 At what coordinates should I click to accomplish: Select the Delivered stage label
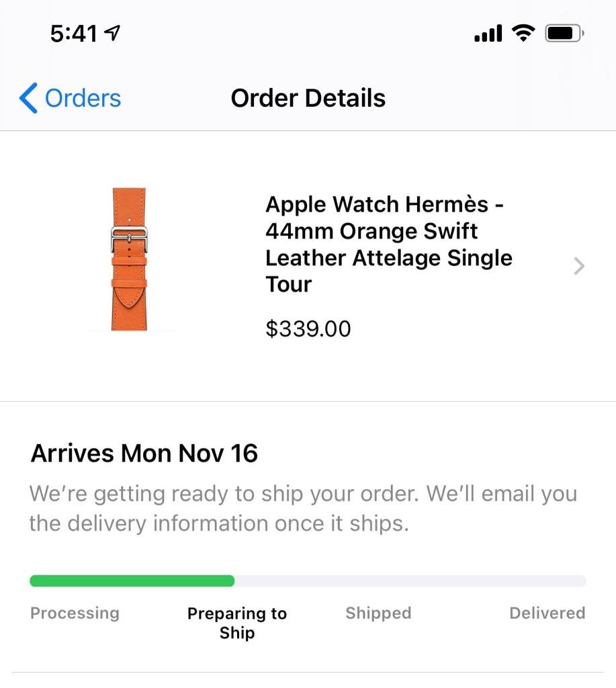point(547,613)
